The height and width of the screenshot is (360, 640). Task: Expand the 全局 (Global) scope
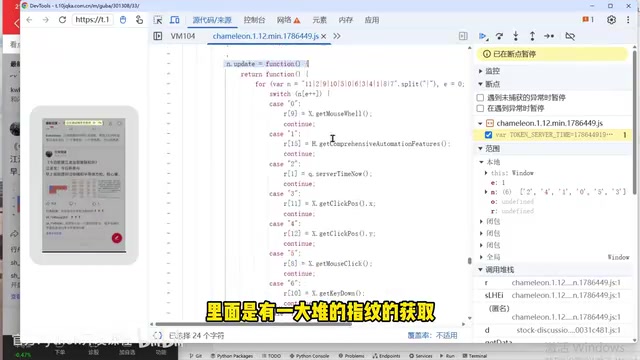[482, 257]
